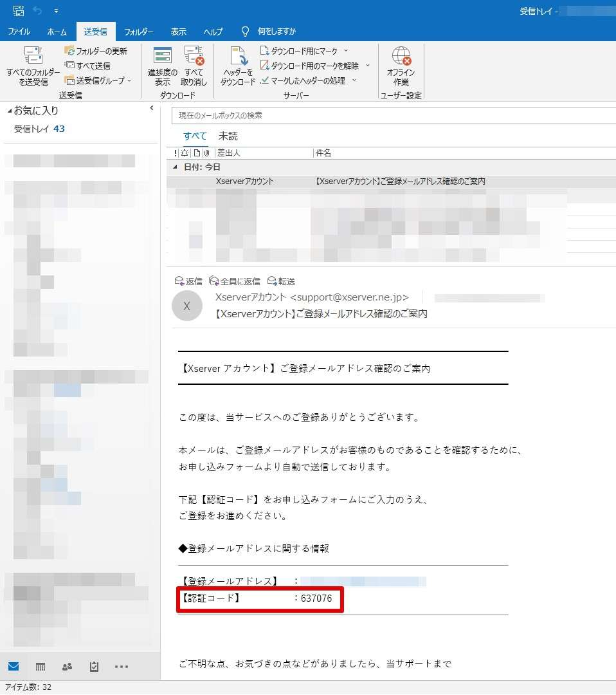Open ダウンロード用のマークを解除 dropdown
Screen dimensions: 616x695
point(315,66)
